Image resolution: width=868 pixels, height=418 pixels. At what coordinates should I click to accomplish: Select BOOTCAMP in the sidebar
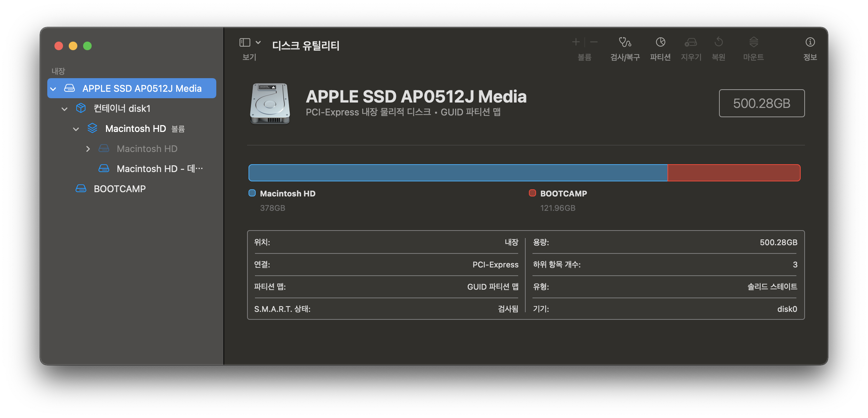pyautogui.click(x=120, y=189)
